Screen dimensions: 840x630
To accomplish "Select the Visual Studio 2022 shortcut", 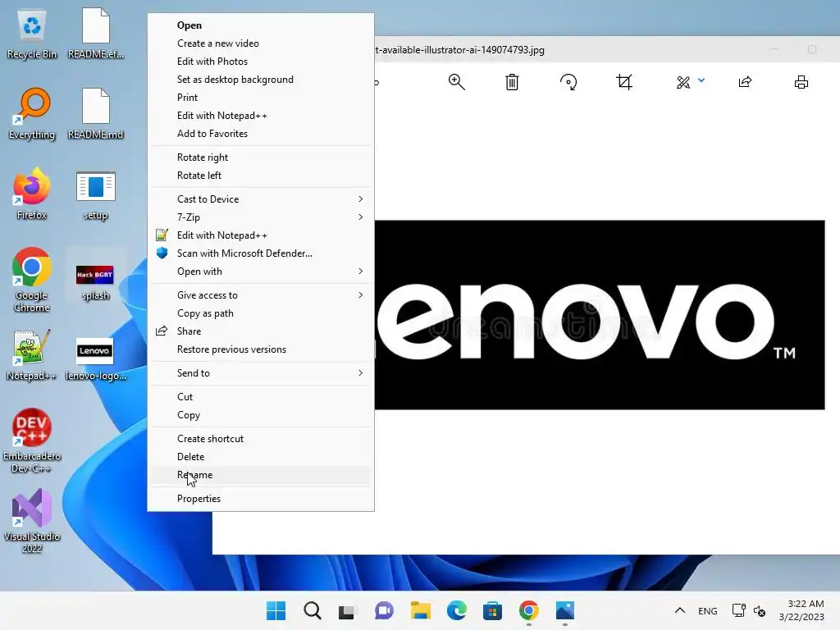I will click(x=32, y=521).
